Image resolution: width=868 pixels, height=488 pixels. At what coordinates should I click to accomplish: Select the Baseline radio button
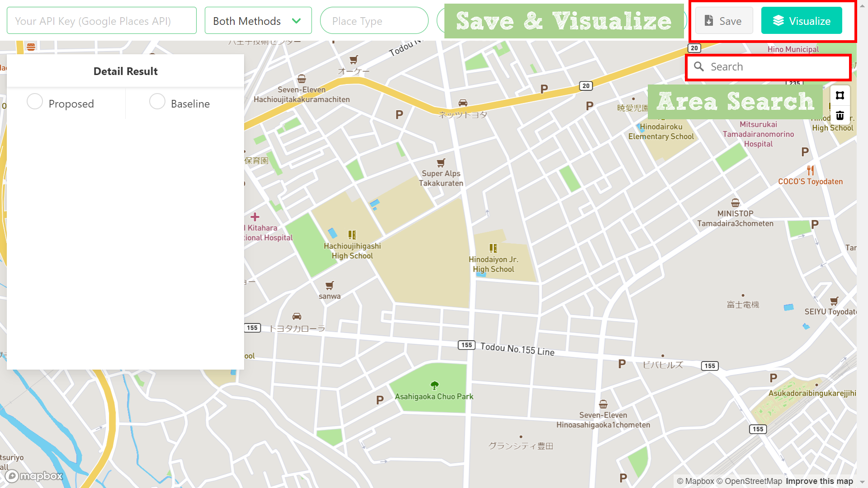point(157,102)
